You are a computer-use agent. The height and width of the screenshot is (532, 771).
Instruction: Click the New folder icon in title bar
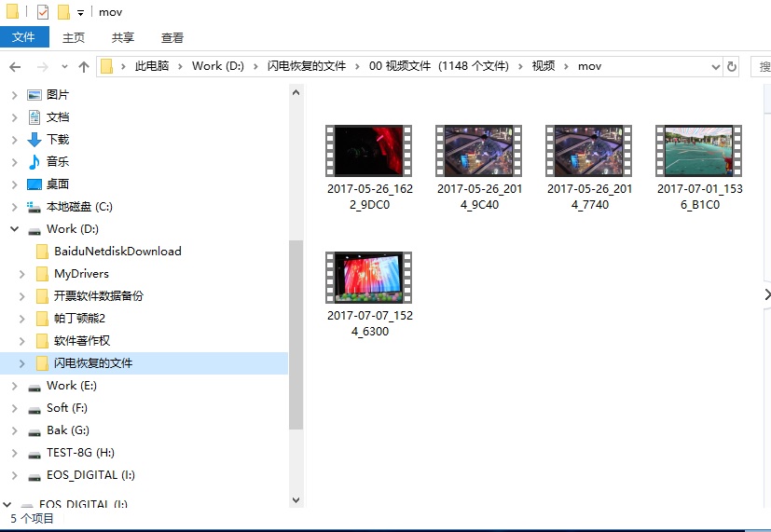[63, 12]
